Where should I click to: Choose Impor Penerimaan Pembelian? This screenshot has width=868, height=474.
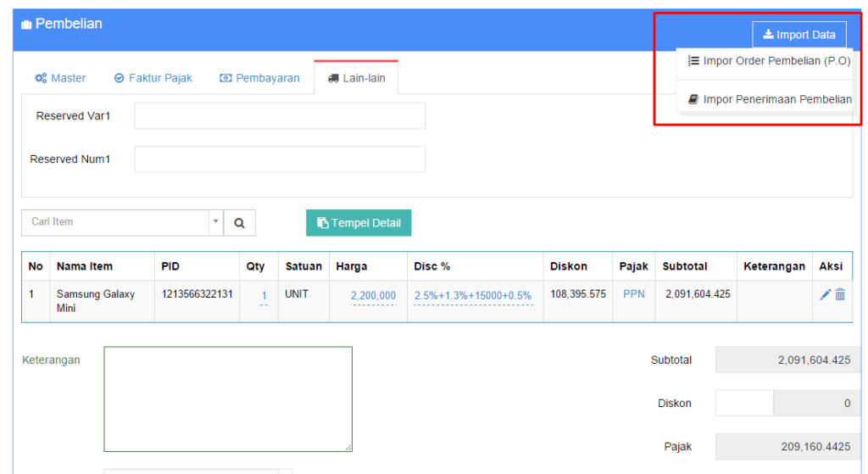point(770,99)
